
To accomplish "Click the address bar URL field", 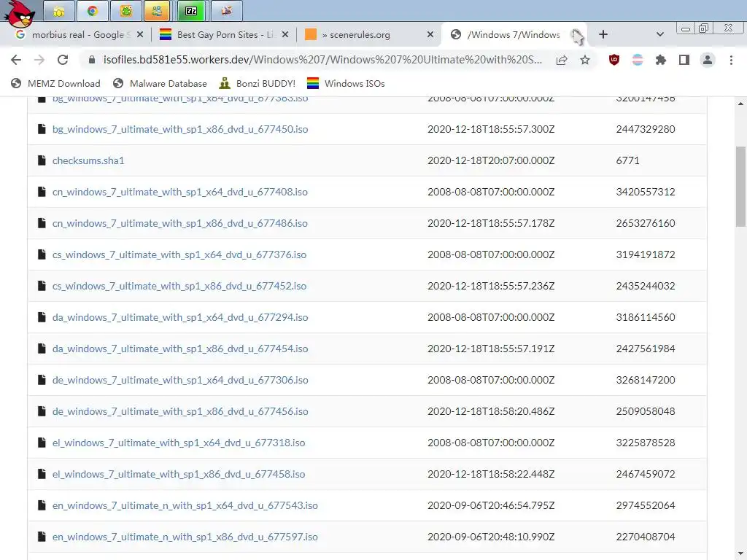I will (322, 60).
